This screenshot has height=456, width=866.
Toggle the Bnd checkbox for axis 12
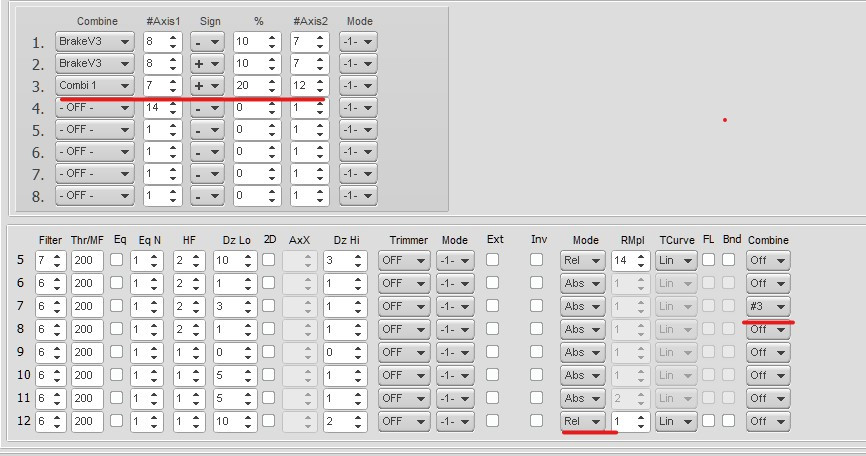tap(728, 420)
